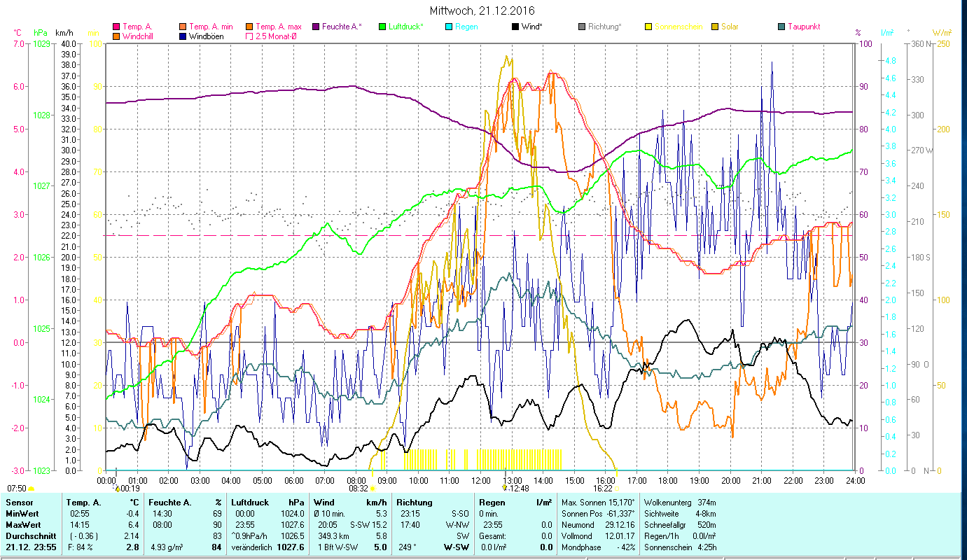This screenshot has height=560, width=967.
Task: Click the black Wind legend square
Action: pos(515,27)
